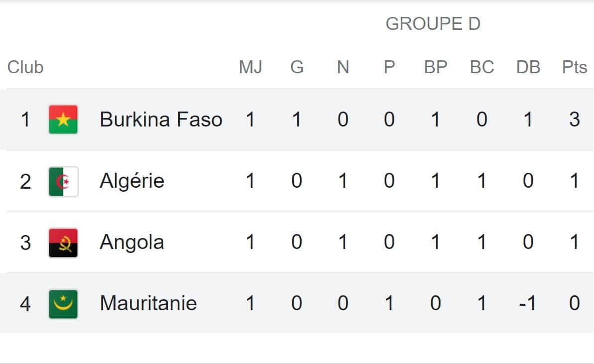This screenshot has width=594, height=364.
Task: Click the Burkina Faso flag icon
Action: tap(63, 120)
